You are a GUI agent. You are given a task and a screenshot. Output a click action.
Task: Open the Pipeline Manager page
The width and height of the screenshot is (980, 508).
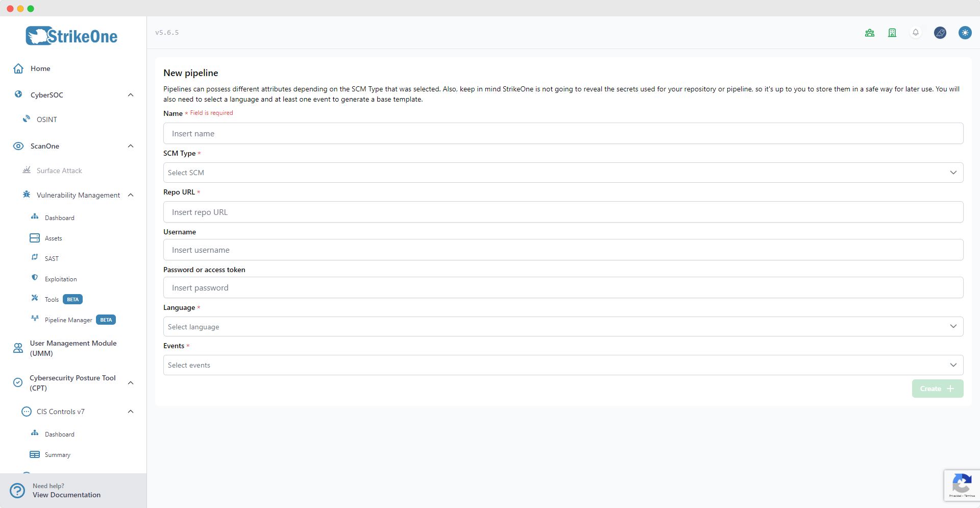point(68,320)
